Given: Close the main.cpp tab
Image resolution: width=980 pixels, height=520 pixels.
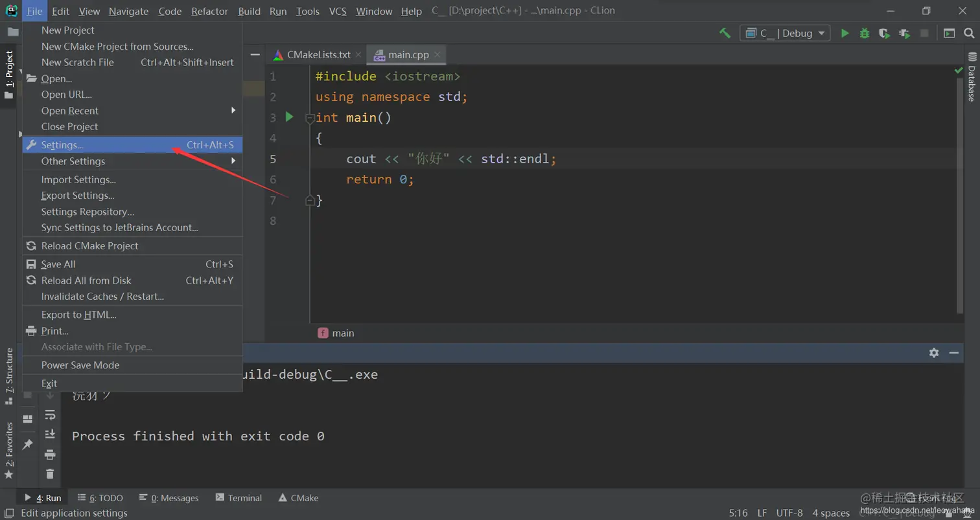Looking at the screenshot, I should (438, 55).
